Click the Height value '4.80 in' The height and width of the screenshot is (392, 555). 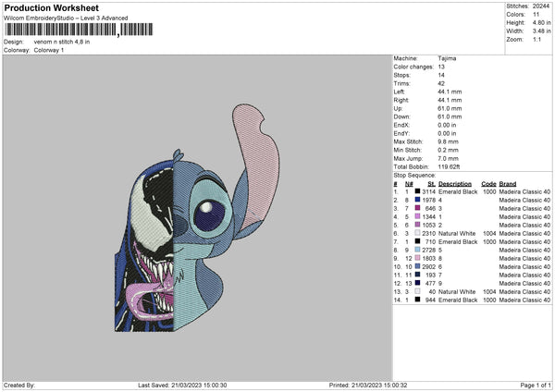click(x=541, y=22)
